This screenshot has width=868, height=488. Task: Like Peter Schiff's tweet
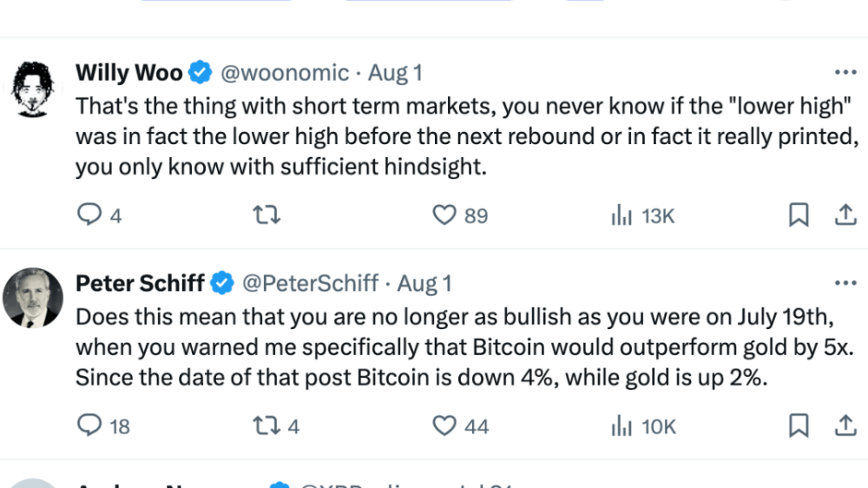444,425
